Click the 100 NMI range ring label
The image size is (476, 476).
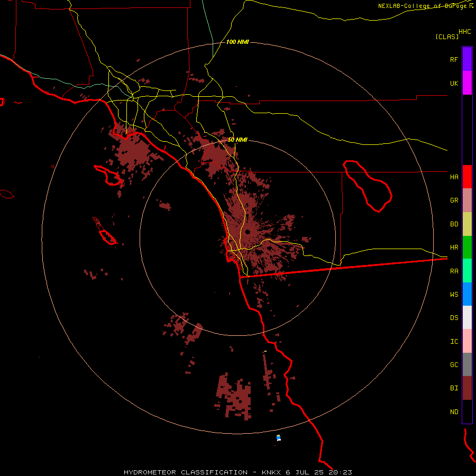(x=237, y=42)
